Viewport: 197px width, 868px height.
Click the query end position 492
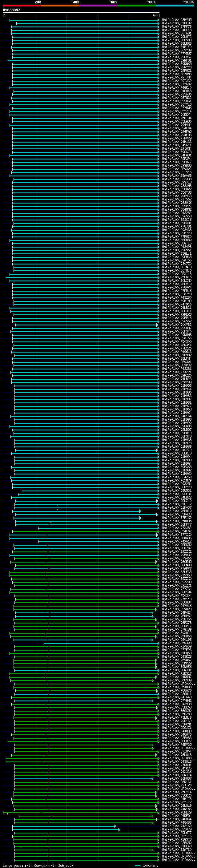(155, 15)
